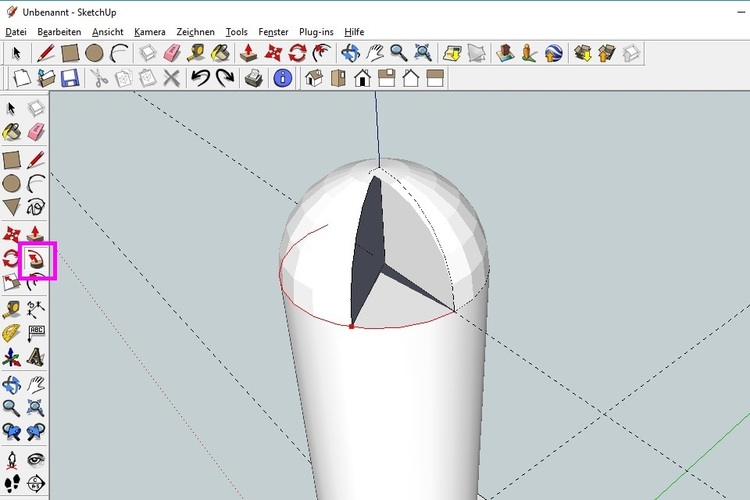750x500 pixels.
Task: Select the Line pencil tool in top toolbar
Action: [x=46, y=53]
